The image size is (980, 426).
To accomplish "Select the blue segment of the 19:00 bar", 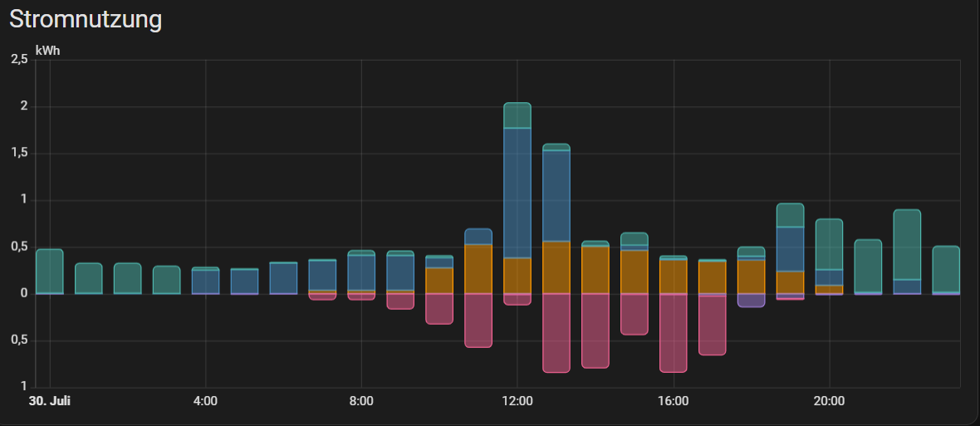I will 790,249.
